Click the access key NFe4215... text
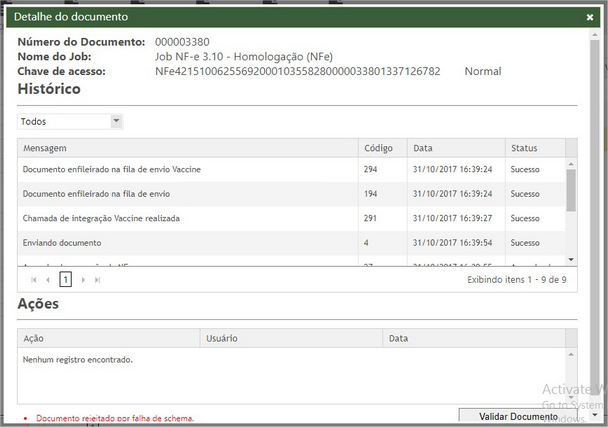608x427 pixels. point(297,71)
